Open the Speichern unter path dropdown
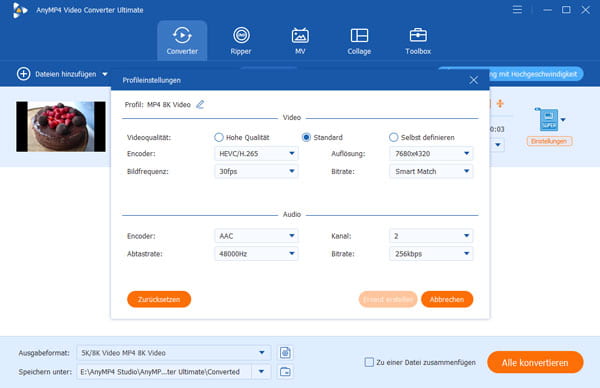The width and height of the screenshot is (600, 388). 261,372
